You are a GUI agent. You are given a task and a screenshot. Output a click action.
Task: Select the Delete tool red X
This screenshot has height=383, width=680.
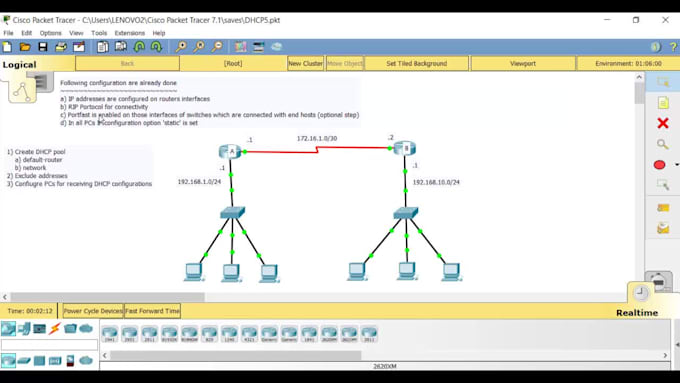663,123
